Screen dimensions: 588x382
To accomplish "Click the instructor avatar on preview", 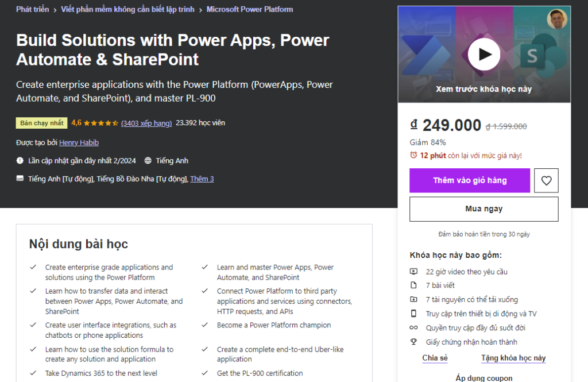I will pyautogui.click(x=556, y=20).
